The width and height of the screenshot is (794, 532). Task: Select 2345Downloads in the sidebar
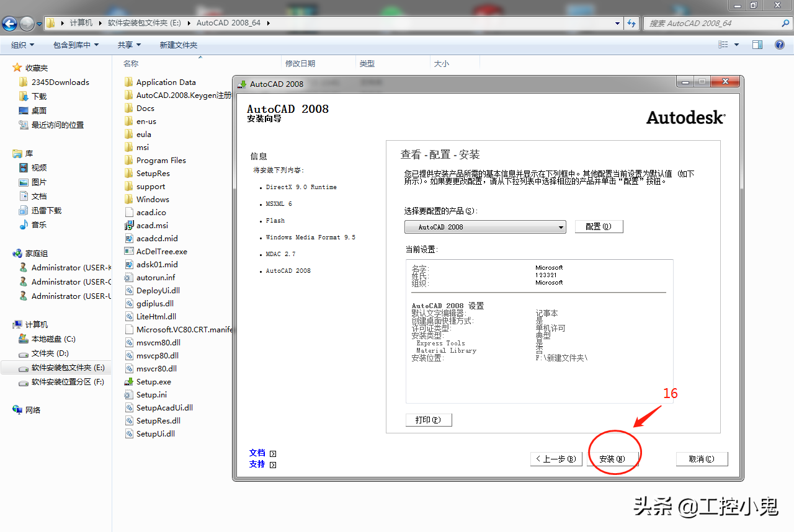[x=60, y=82]
